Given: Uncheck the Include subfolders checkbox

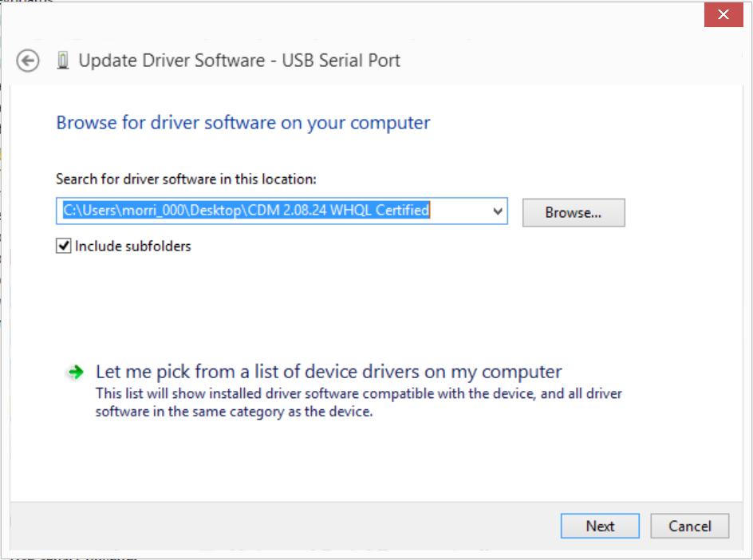Looking at the screenshot, I should pyautogui.click(x=63, y=246).
